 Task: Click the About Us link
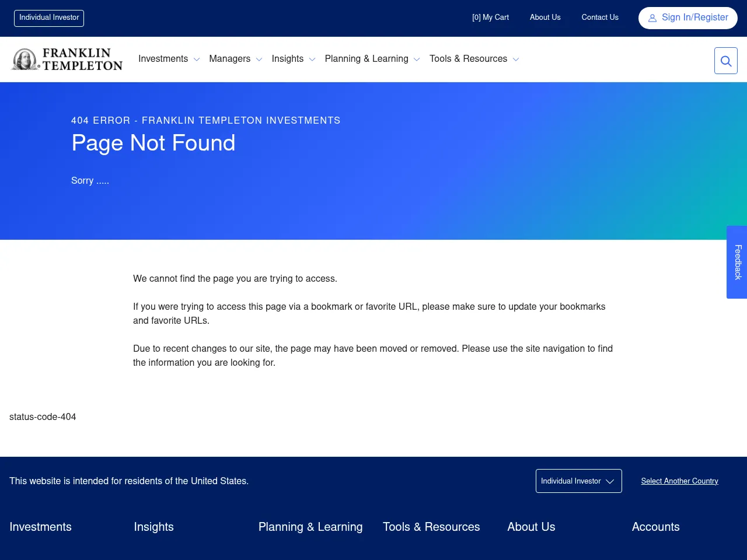click(545, 17)
